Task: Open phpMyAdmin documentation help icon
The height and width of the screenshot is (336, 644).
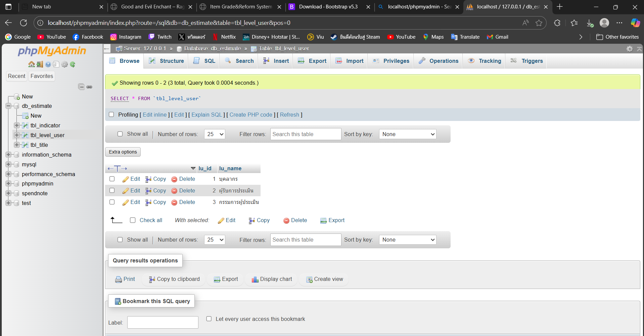Action: [x=48, y=64]
